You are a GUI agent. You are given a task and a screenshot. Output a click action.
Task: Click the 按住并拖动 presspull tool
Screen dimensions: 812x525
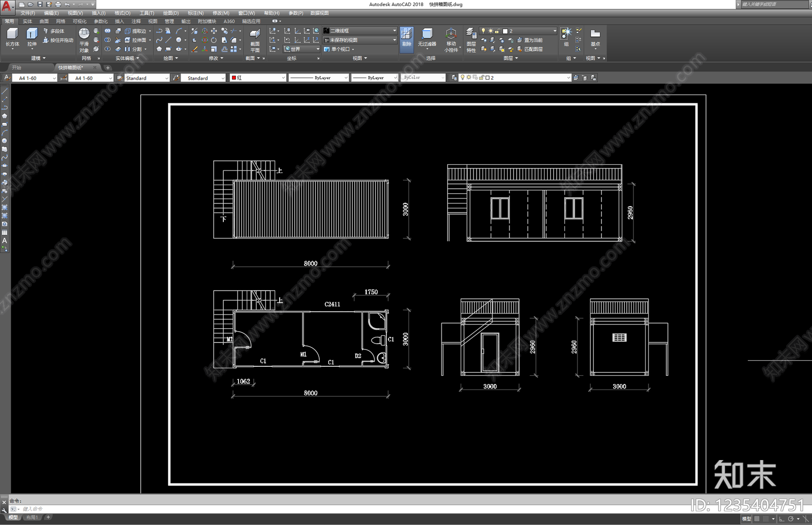click(x=58, y=40)
